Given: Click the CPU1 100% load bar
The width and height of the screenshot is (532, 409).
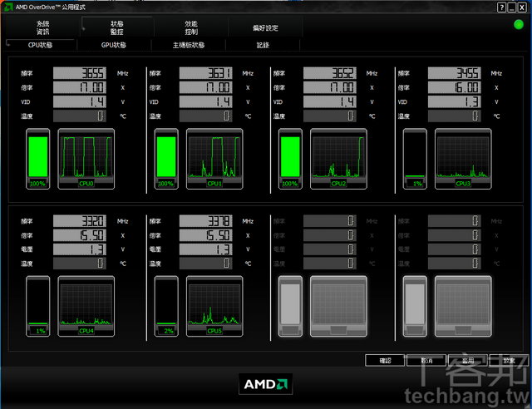Looking at the screenshot, I should coord(166,158).
